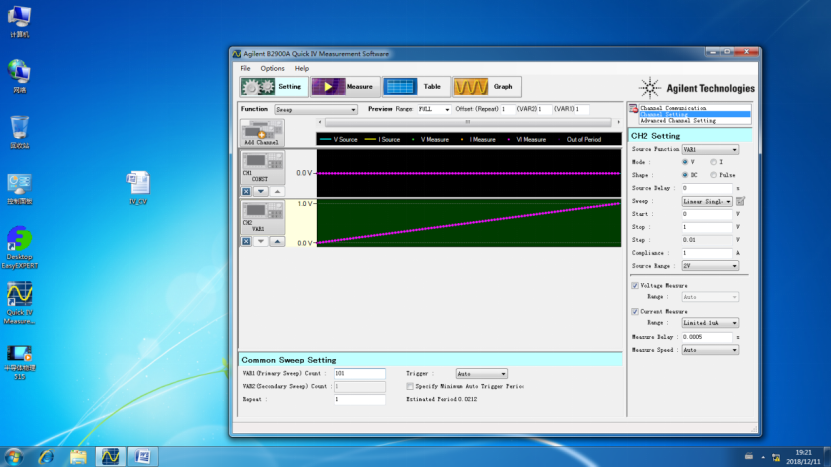Remove CH2 with its X icon
Image resolution: width=831 pixels, height=468 pixels.
(246, 241)
